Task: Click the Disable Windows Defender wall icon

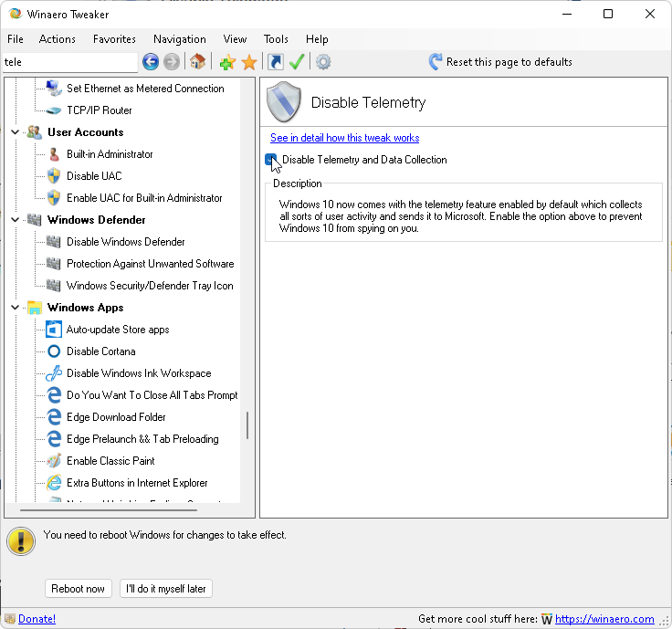Action: [x=54, y=242]
